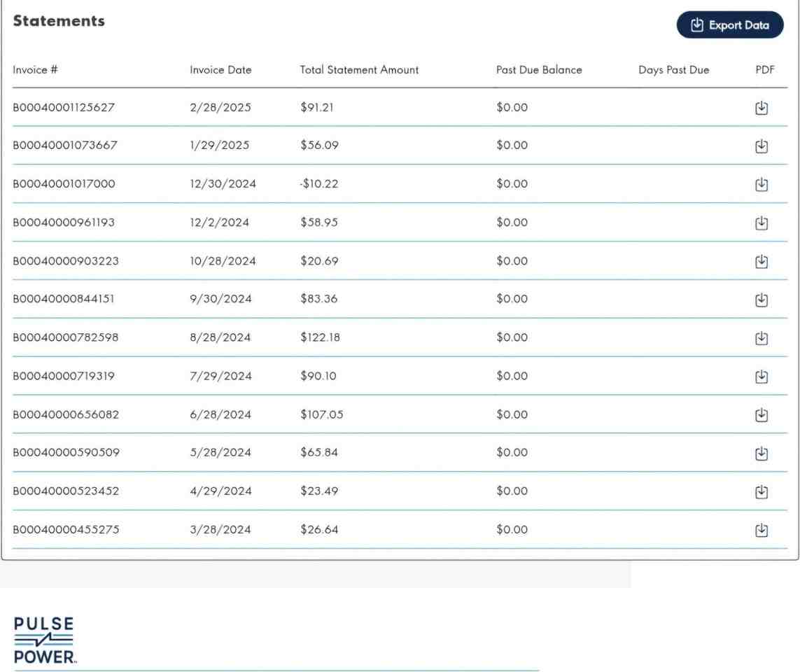Image resolution: width=800 pixels, height=672 pixels.
Task: Download PDF for the 7/29/2024 invoice
Action: tap(762, 376)
